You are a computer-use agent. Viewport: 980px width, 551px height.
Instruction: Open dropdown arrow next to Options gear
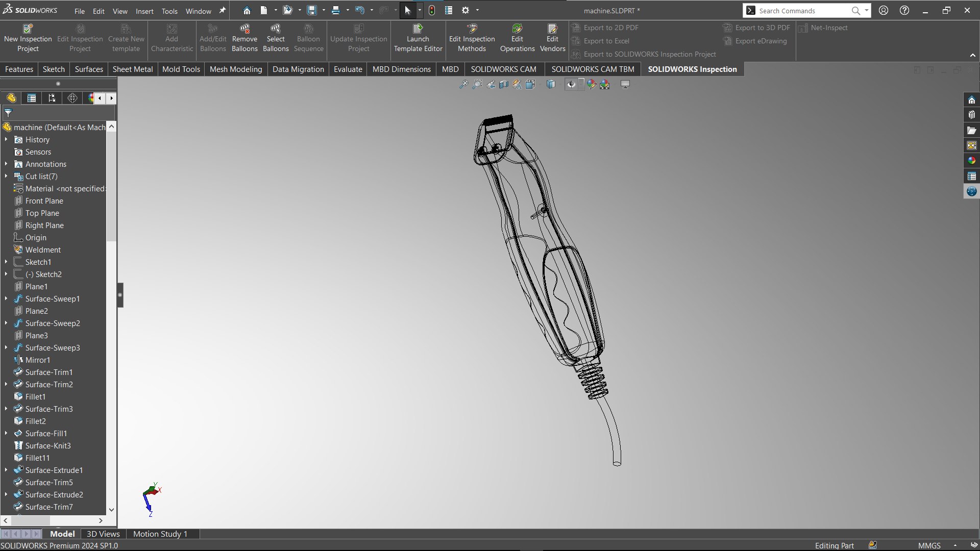(477, 10)
